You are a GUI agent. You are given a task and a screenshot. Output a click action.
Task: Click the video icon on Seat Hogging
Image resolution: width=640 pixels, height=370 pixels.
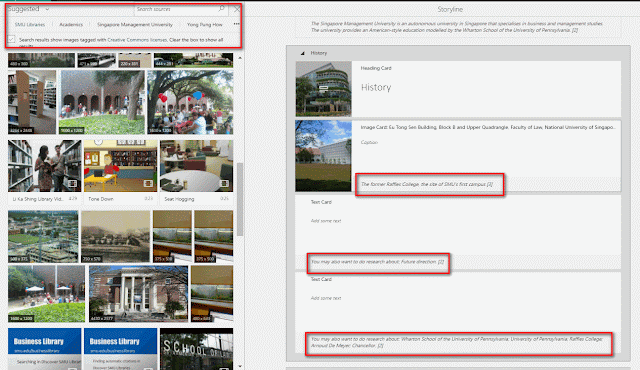224,184
